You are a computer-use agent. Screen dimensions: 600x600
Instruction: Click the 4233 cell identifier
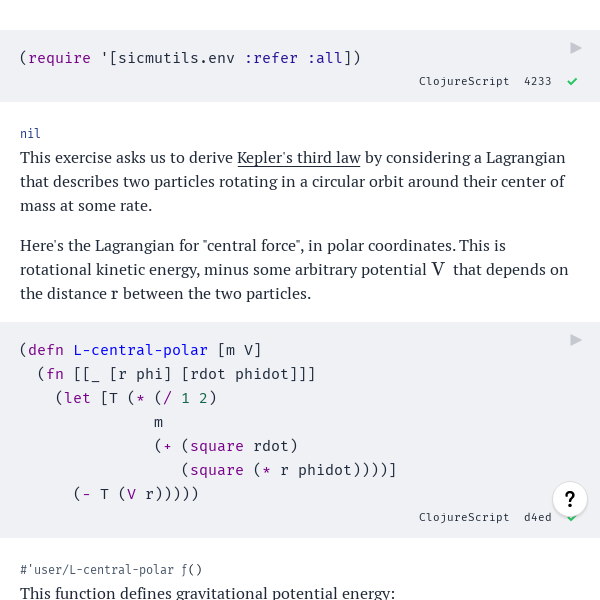point(538,82)
